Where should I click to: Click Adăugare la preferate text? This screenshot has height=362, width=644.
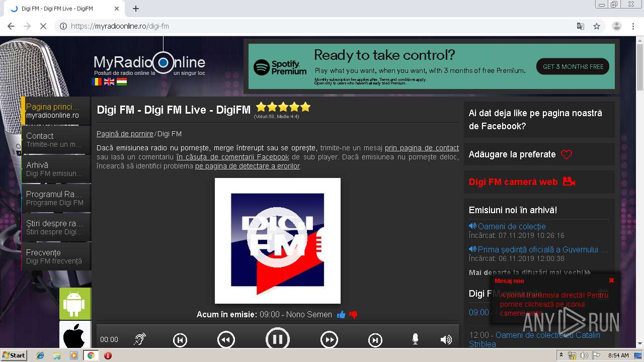512,154
